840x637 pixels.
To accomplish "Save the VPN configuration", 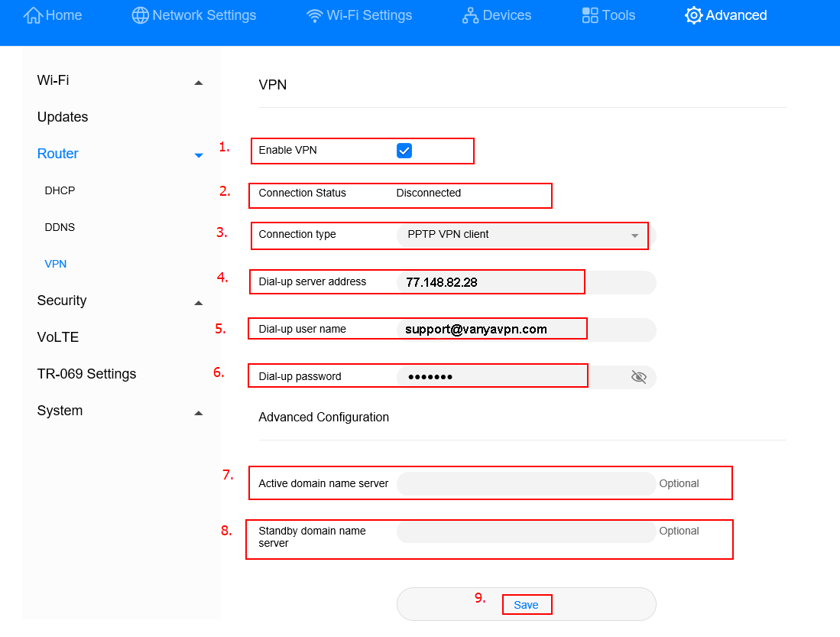I will coord(526,605).
